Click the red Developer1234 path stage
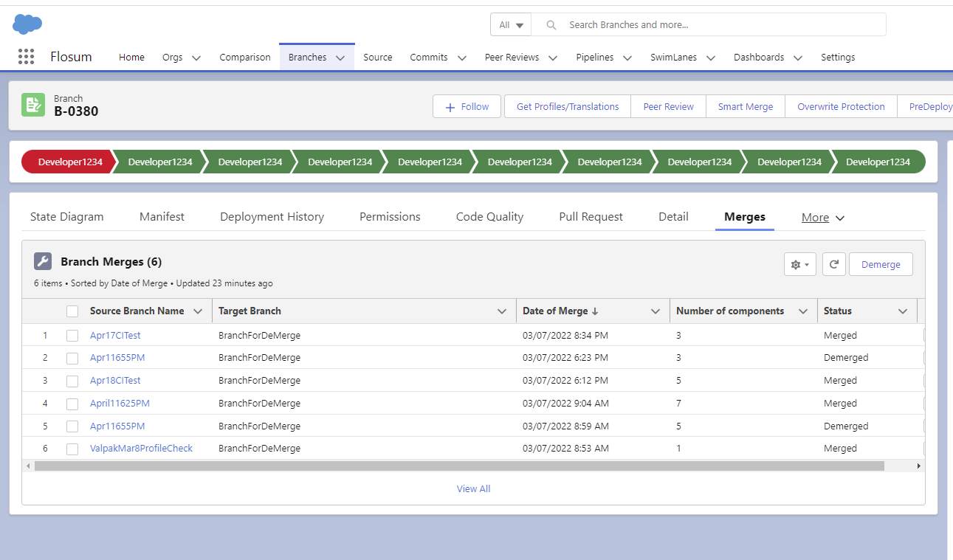Screen dimensions: 953x560 point(69,162)
